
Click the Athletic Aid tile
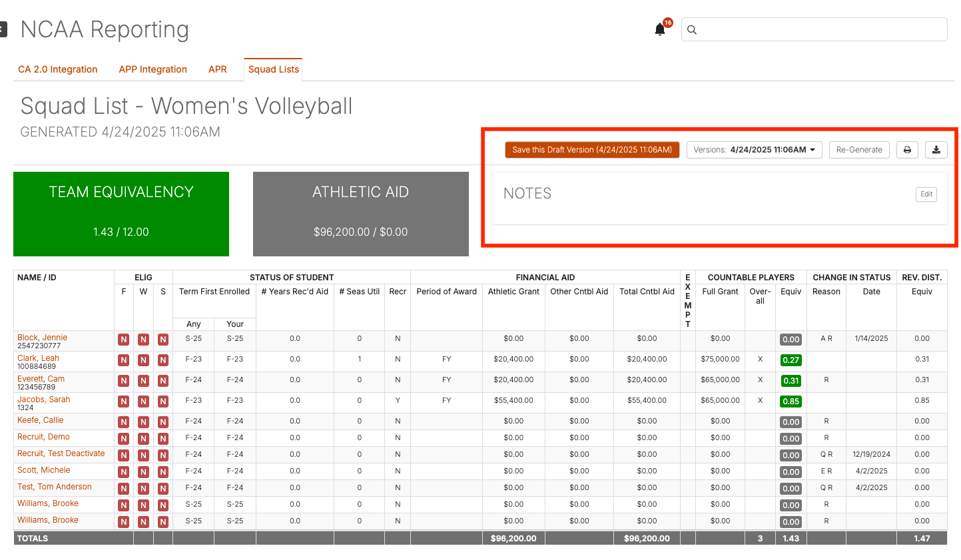coord(361,214)
